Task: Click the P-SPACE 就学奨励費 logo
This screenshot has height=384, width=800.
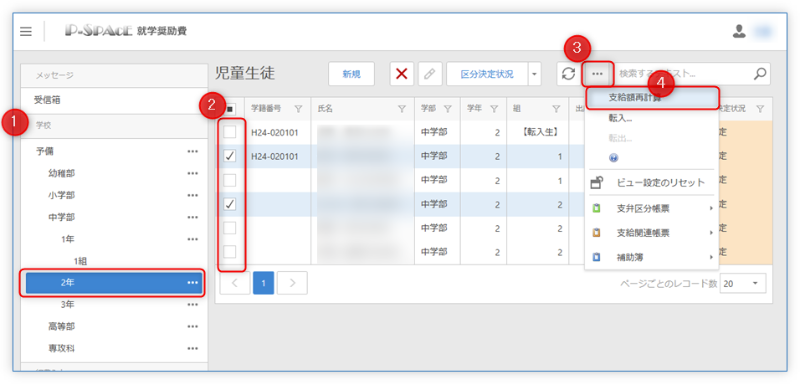Action: (x=126, y=31)
